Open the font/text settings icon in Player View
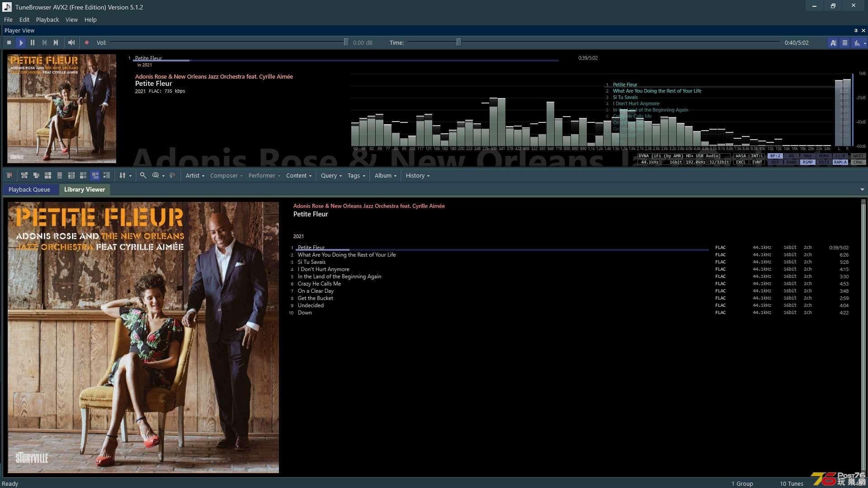The height and width of the screenshot is (488, 868). 833,43
